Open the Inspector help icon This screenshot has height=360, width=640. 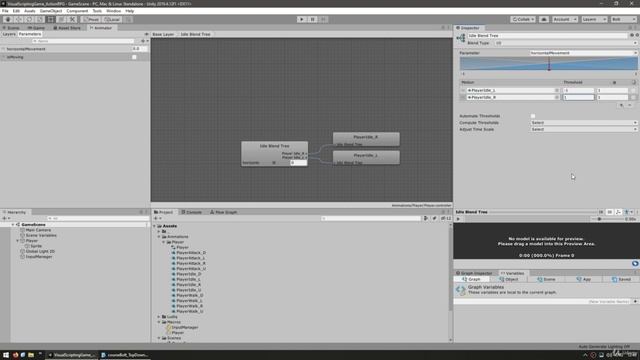click(632, 36)
